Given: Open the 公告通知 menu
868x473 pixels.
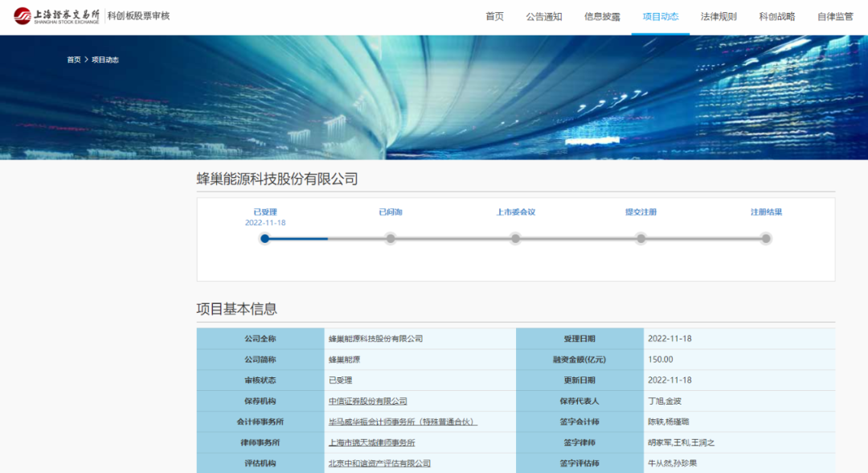Looking at the screenshot, I should pyautogui.click(x=544, y=17).
